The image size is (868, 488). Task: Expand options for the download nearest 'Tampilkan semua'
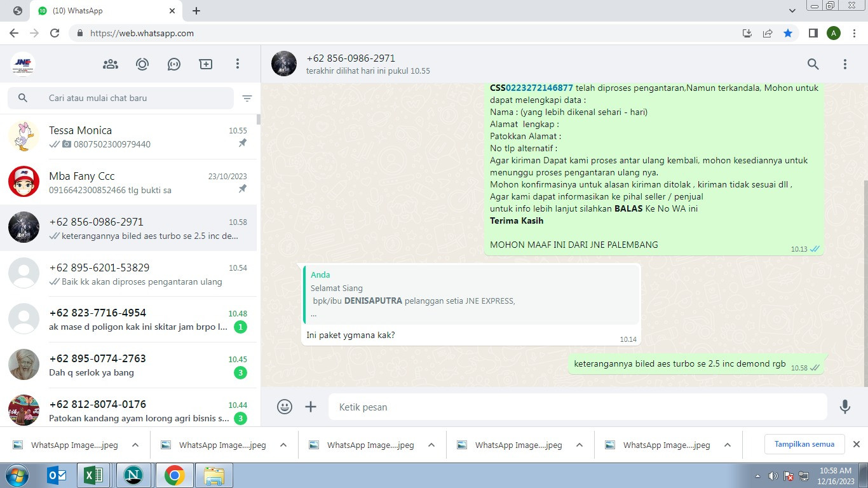pyautogui.click(x=728, y=445)
